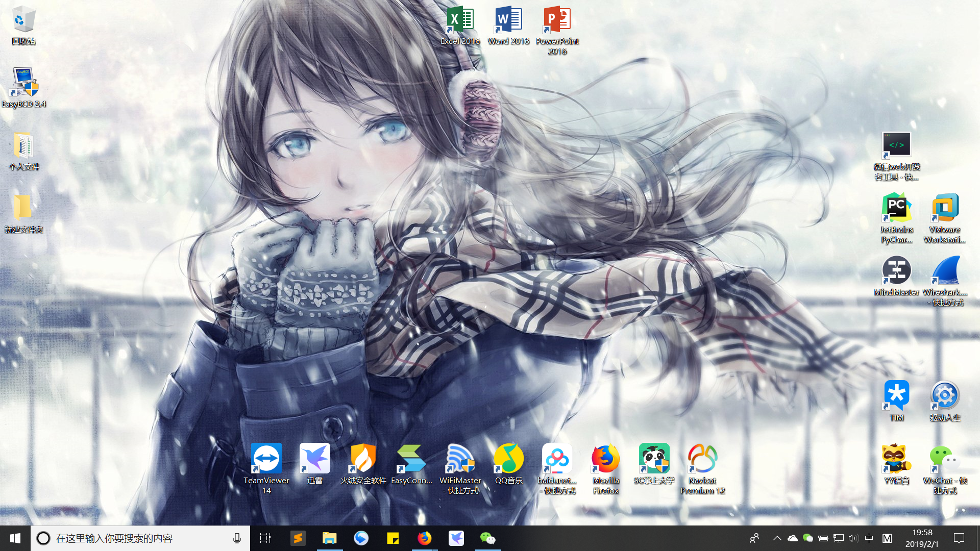The height and width of the screenshot is (551, 980).
Task: Toggle the 中 input language indicator
Action: [x=869, y=538]
